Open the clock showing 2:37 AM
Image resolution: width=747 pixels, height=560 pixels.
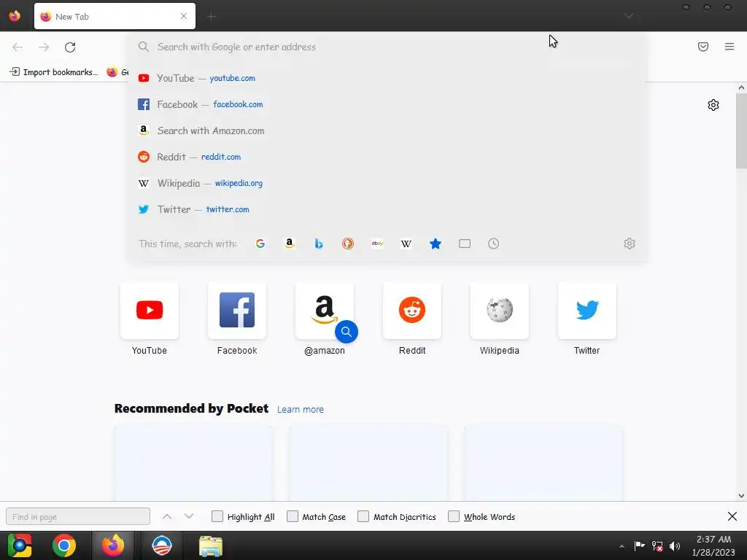click(x=713, y=545)
